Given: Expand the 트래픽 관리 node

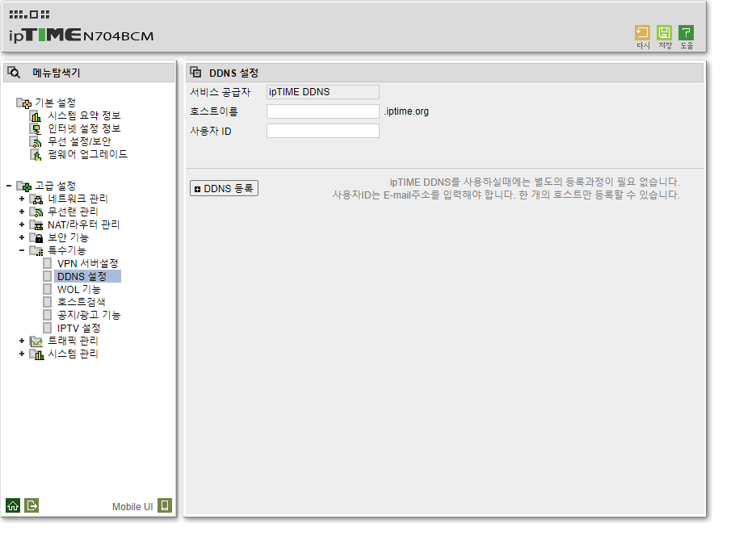Looking at the screenshot, I should click(22, 341).
